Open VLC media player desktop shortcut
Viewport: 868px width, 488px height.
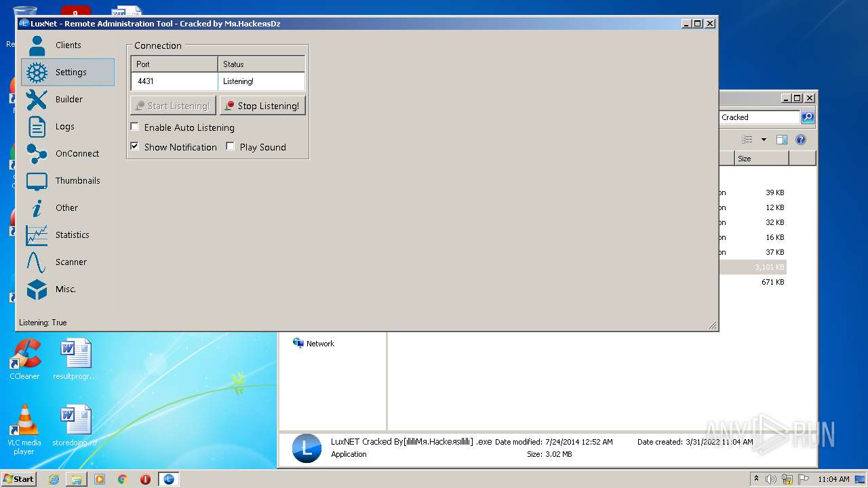pyautogui.click(x=24, y=430)
